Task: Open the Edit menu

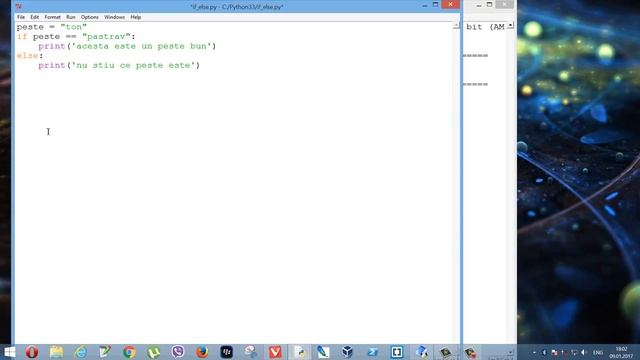Action: click(x=35, y=17)
